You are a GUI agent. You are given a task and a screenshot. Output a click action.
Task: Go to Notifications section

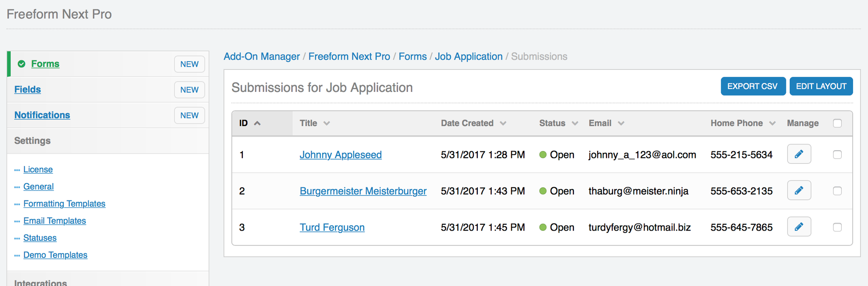pyautogui.click(x=42, y=115)
